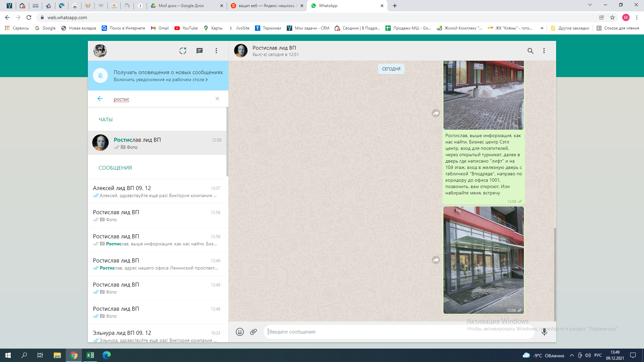The width and height of the screenshot is (644, 362).
Task: Click the paperclip attach icon
Action: pos(254,332)
